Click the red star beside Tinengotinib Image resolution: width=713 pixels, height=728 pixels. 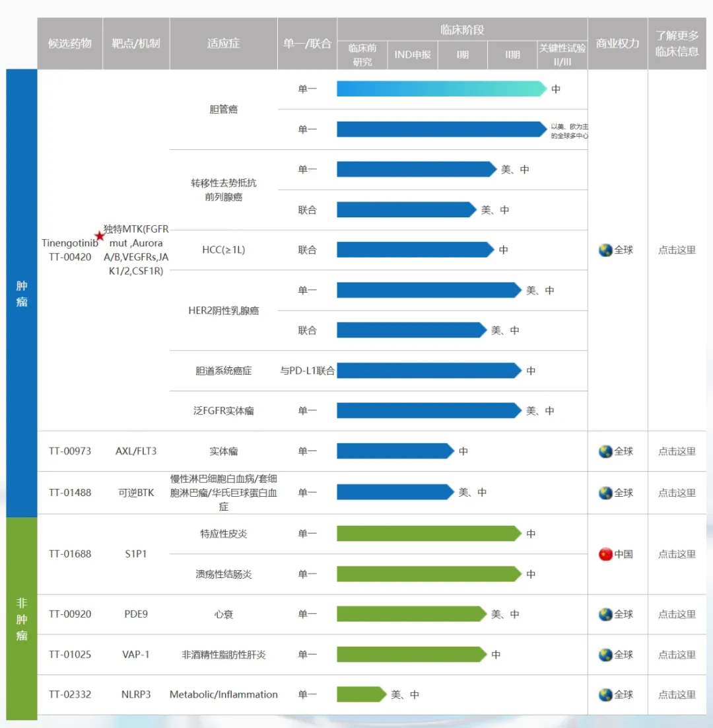100,236
